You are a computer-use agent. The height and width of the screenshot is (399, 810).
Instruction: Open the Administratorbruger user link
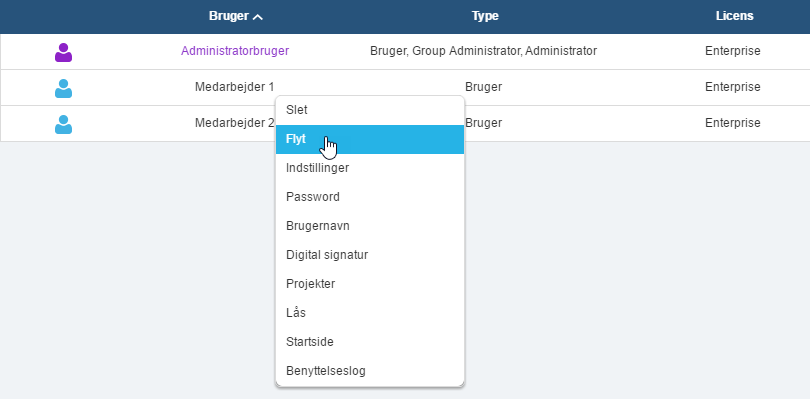coord(235,51)
